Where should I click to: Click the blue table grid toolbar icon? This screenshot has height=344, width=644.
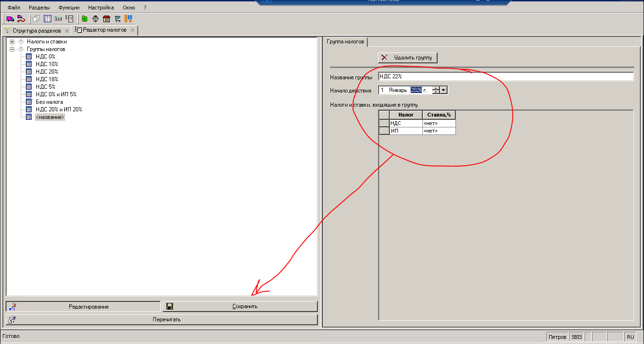click(47, 19)
